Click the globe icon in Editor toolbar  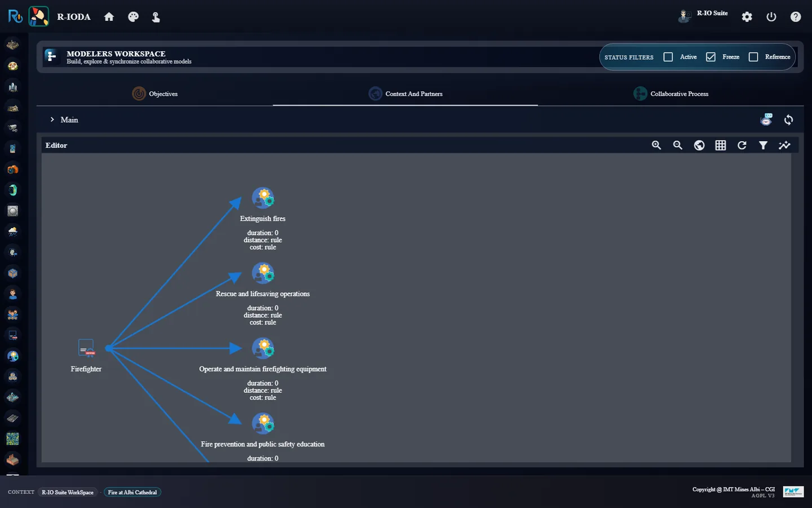[699, 145]
